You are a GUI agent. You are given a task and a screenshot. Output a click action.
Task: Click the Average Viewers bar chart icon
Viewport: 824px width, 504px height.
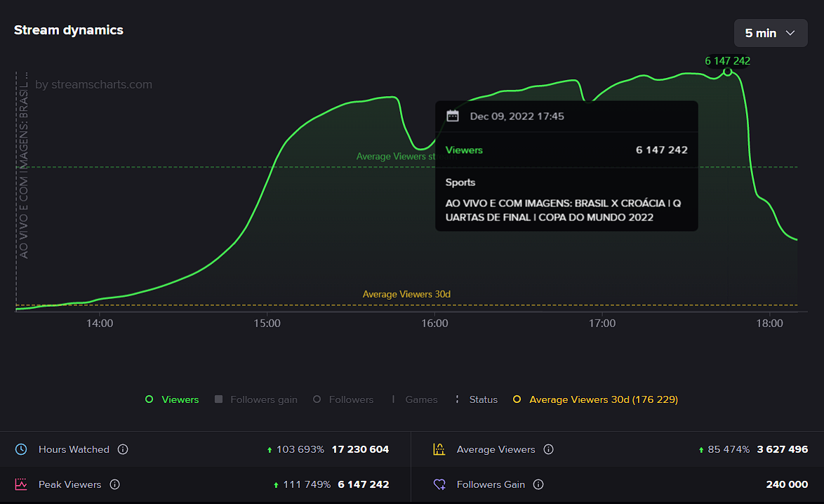tap(439, 449)
